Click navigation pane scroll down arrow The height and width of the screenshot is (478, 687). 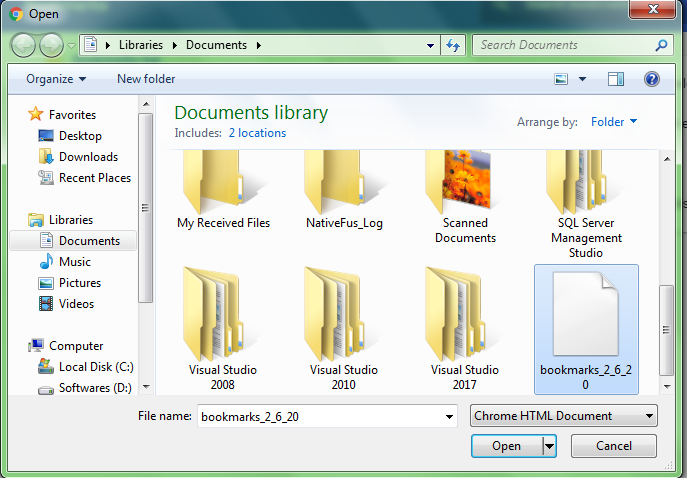tap(146, 387)
